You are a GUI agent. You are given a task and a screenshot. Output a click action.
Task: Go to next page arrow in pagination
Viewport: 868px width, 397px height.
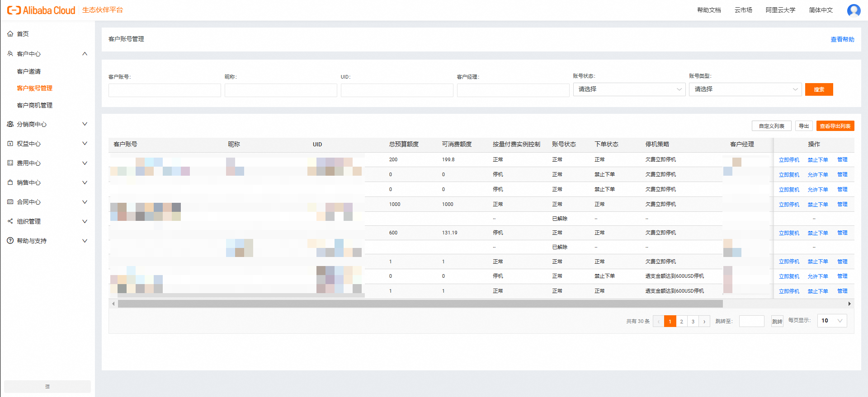click(x=704, y=321)
